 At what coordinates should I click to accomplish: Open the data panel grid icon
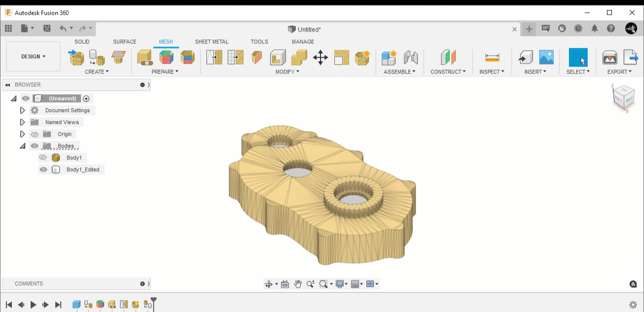pos(8,29)
